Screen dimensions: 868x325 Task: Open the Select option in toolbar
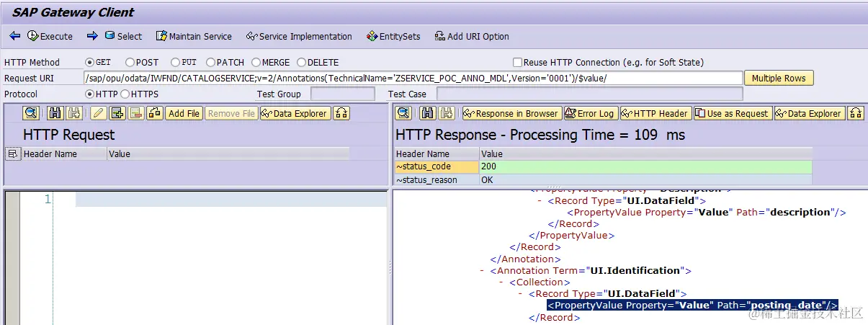[123, 36]
